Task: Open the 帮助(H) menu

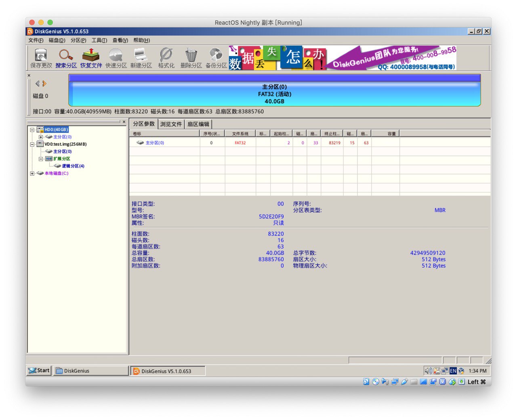Action: (142, 40)
